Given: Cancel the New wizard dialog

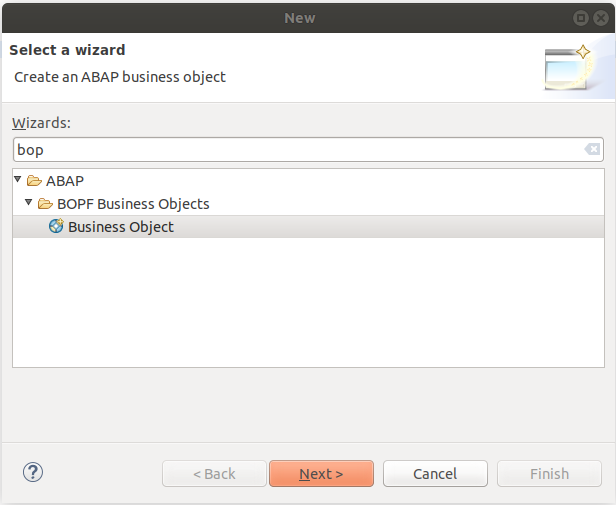Looking at the screenshot, I should click(x=435, y=473).
